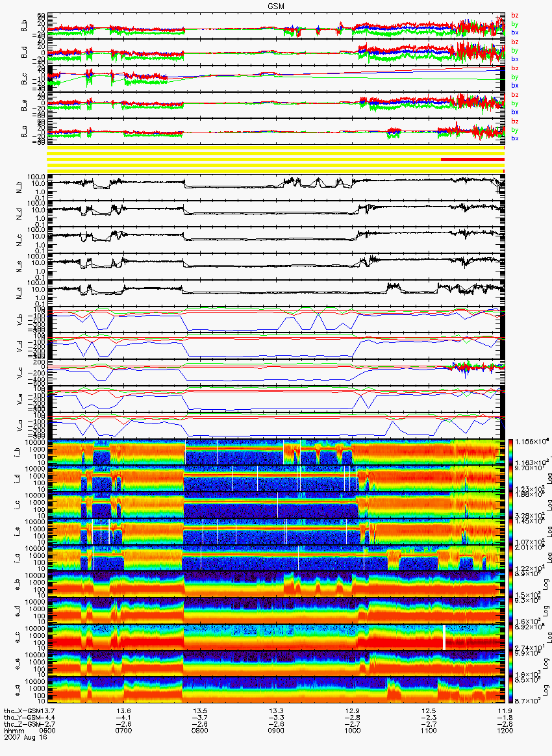Click the bz legend beside B_a panel
Image resolution: width=552 pixels, height=756 pixels.
click(515, 121)
